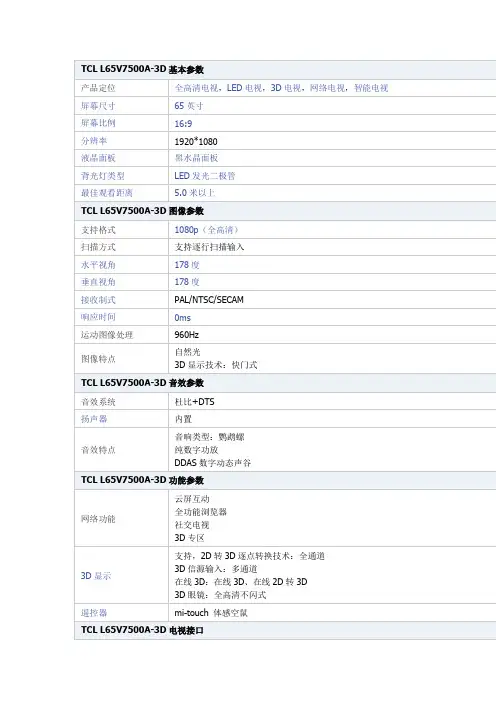Open the 屏幕比例 label link
This screenshot has height=702, width=496.
pyautogui.click(x=98, y=123)
